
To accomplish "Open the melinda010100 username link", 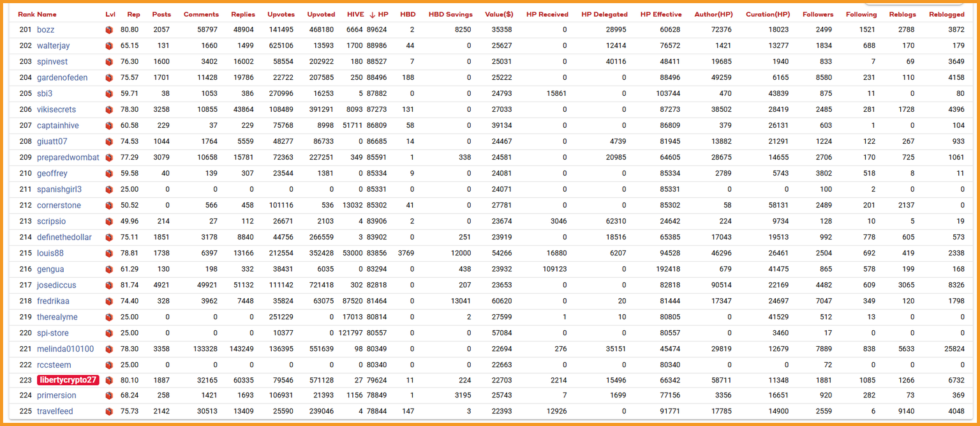I will (66, 349).
